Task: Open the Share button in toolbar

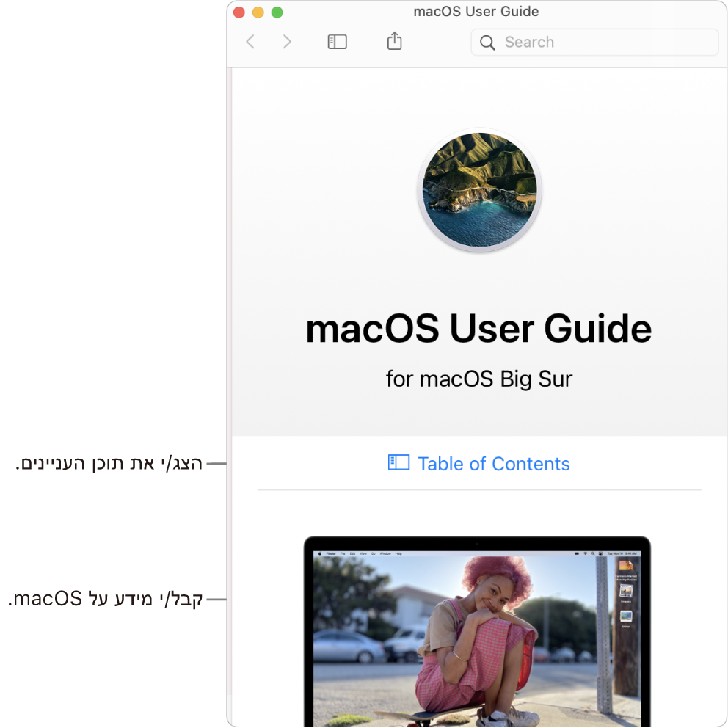Action: tap(394, 41)
